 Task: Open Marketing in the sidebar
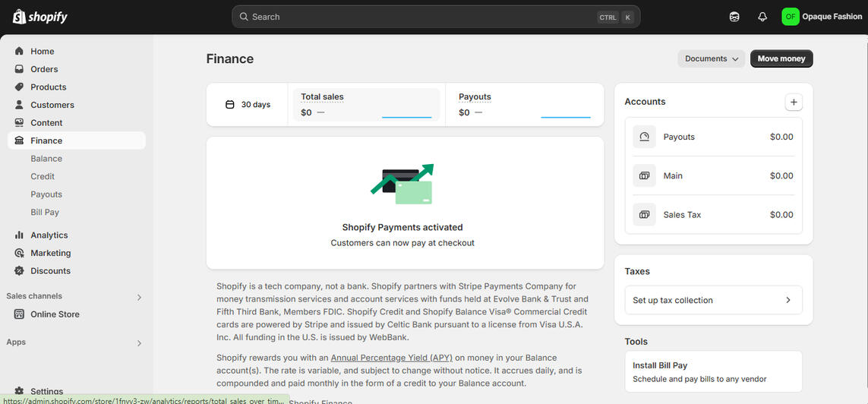(x=77, y=253)
